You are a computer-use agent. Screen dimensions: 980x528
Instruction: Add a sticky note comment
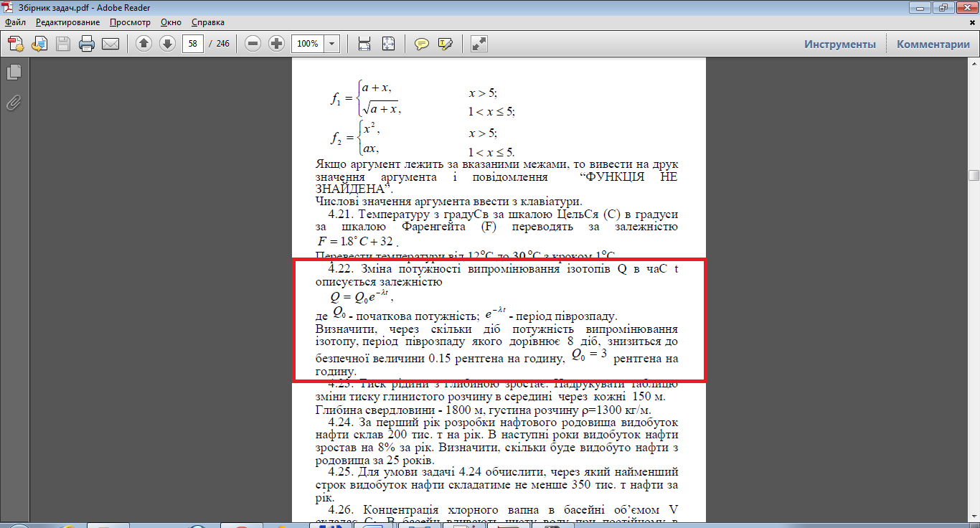[422, 44]
